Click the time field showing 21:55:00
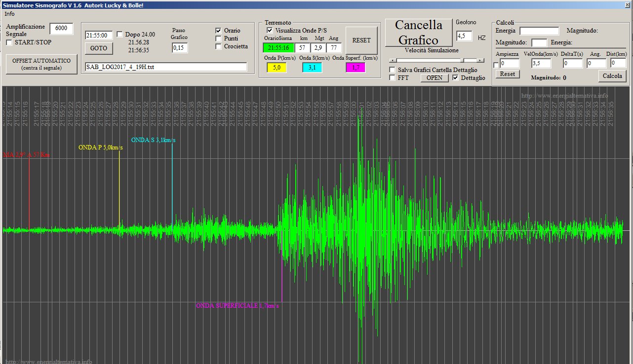The width and height of the screenshot is (633, 364). (x=99, y=36)
